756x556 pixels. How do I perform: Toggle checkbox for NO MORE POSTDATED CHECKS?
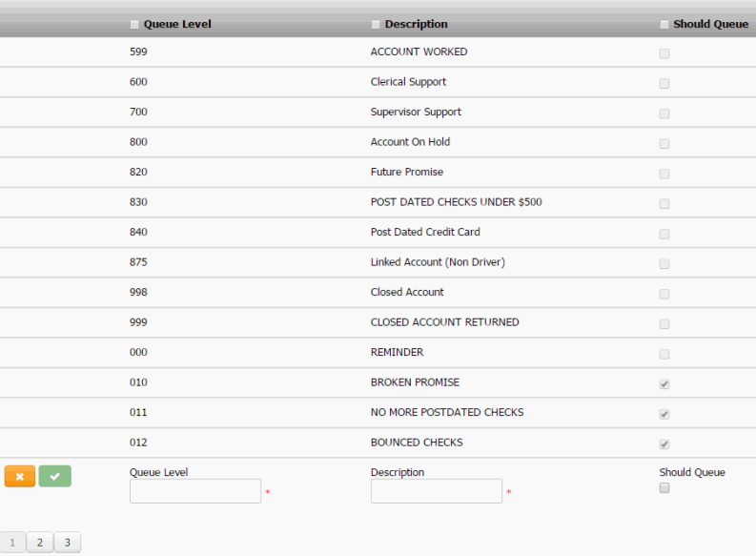coord(664,415)
